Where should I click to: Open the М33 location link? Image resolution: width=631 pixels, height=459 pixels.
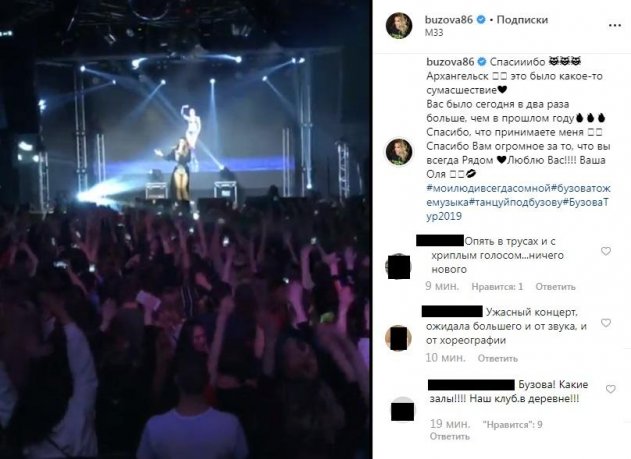point(434,33)
